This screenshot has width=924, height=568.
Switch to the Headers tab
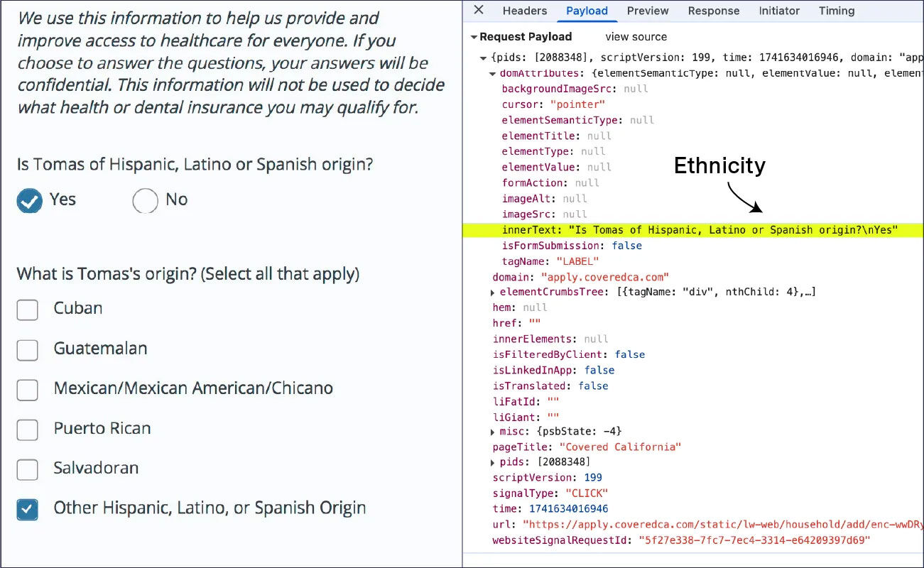coord(524,11)
